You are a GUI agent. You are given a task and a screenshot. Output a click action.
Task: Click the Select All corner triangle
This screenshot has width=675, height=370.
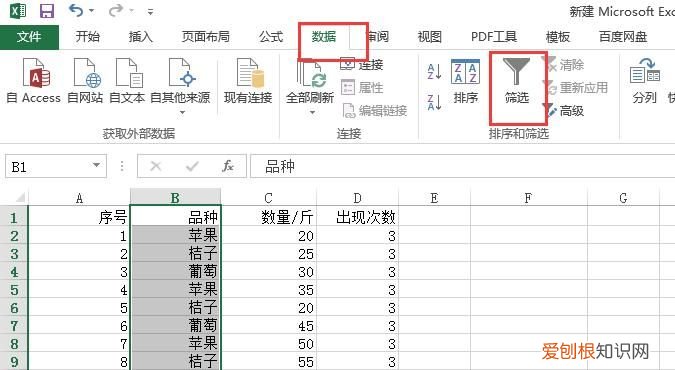click(20, 198)
